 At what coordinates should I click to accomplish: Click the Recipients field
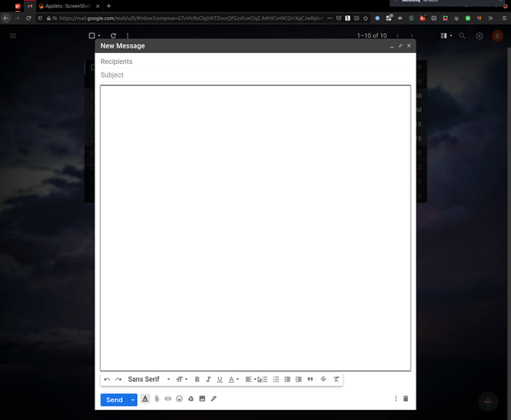click(255, 61)
